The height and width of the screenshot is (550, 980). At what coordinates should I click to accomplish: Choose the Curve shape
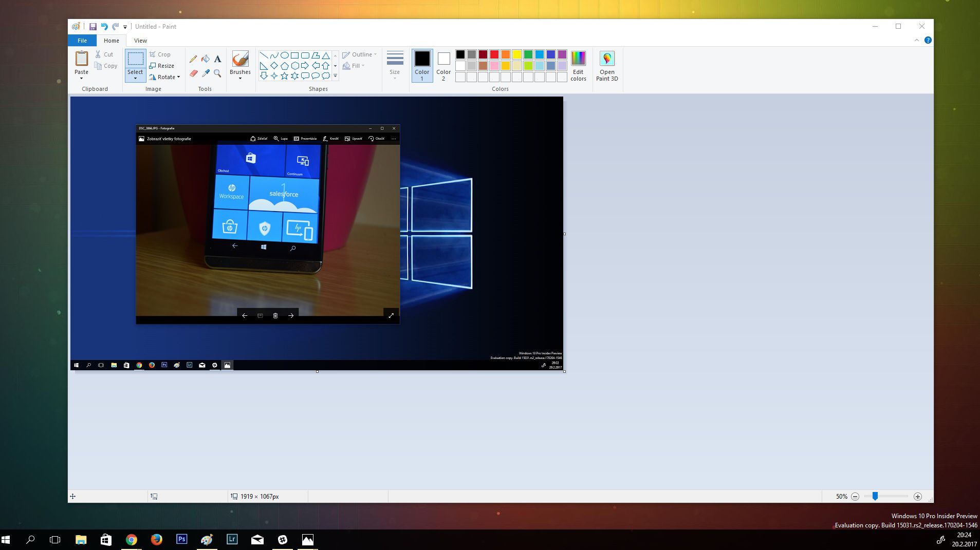[x=274, y=55]
